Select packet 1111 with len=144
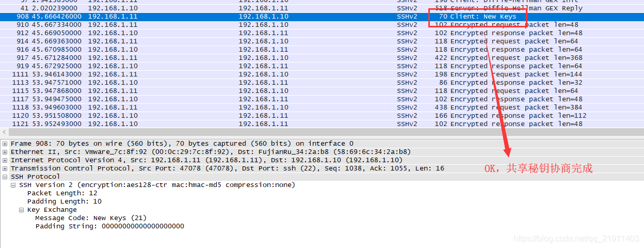The image size is (644, 248). click(x=322, y=74)
